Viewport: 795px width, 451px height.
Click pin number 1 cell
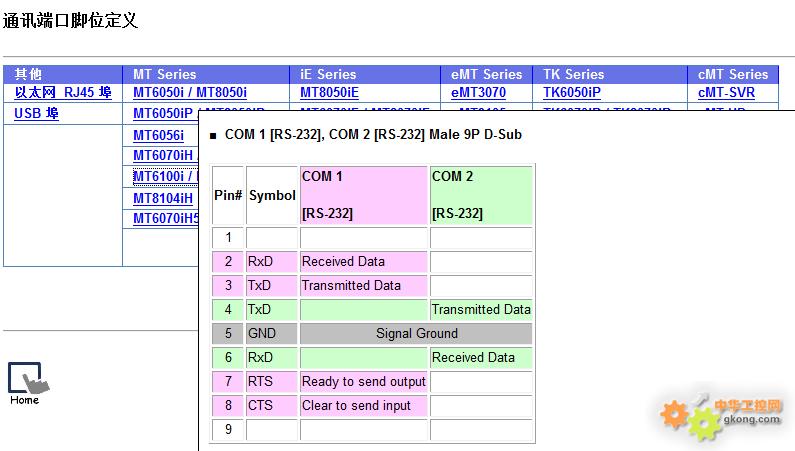click(228, 238)
